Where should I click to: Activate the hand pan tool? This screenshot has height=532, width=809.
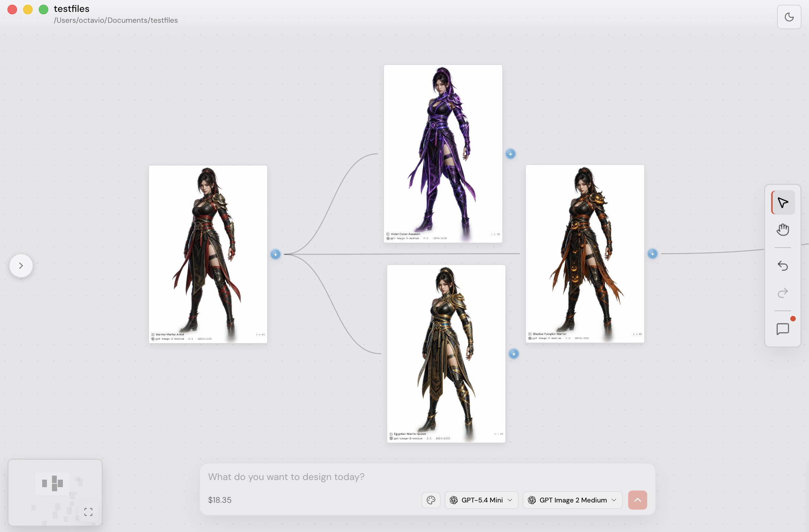click(783, 230)
